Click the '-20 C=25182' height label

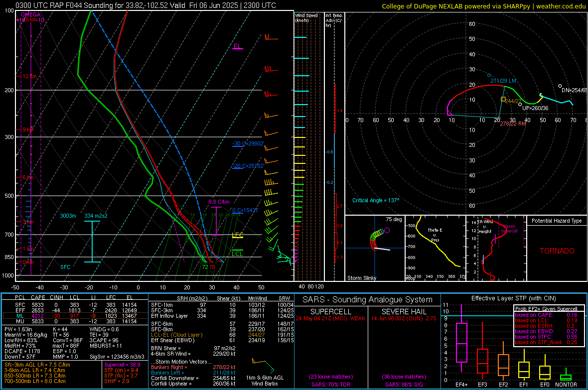tap(248, 166)
